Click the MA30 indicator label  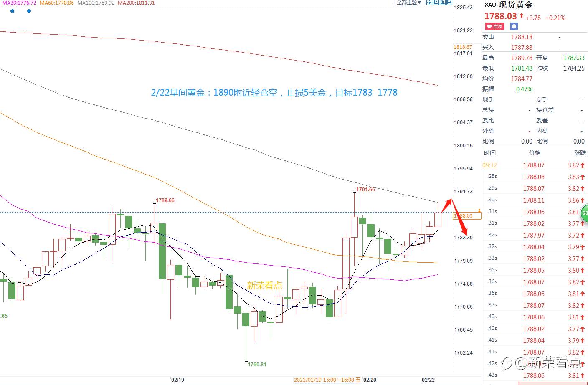(18, 3)
